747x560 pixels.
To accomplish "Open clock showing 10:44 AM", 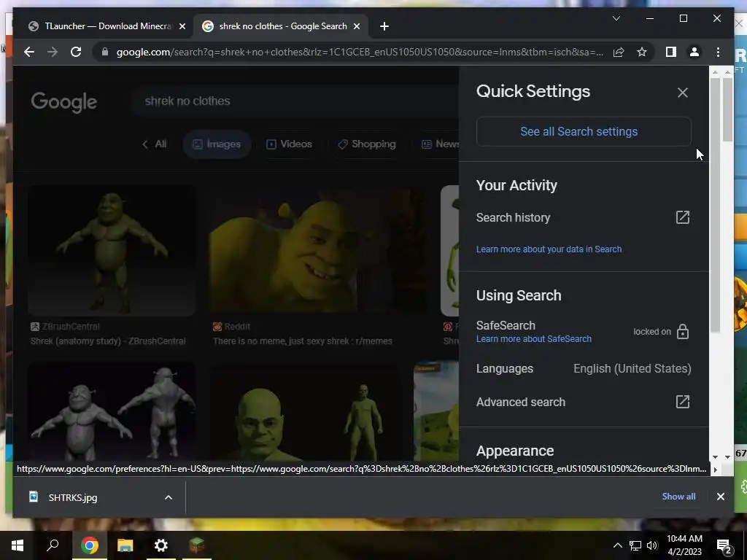I will tap(684, 545).
